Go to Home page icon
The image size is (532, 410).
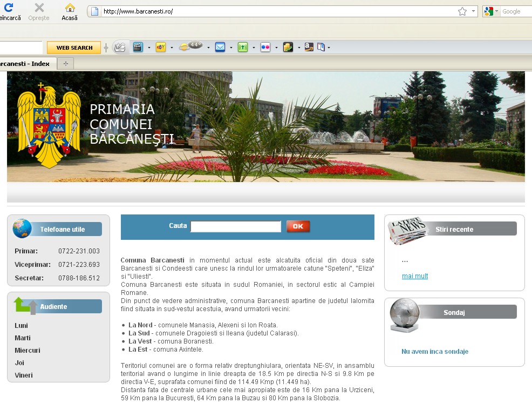(x=70, y=8)
